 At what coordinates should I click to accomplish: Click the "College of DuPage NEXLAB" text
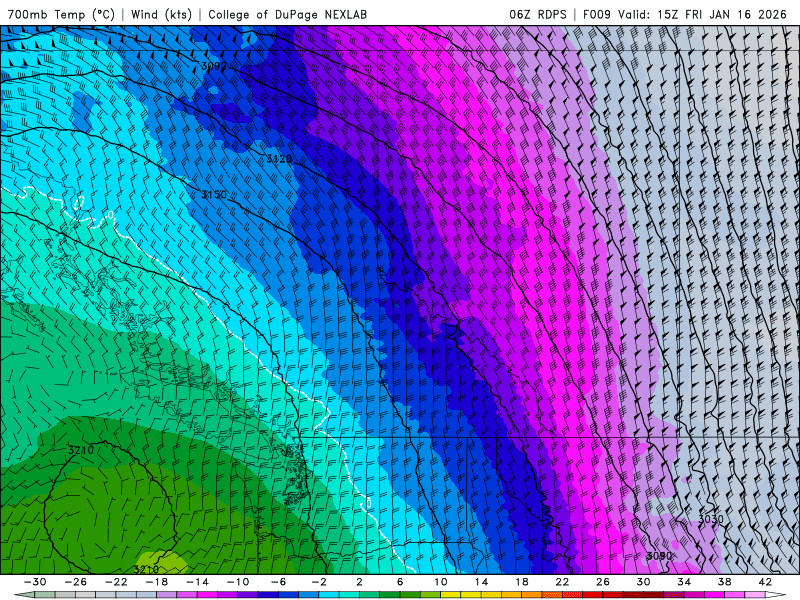(x=287, y=14)
